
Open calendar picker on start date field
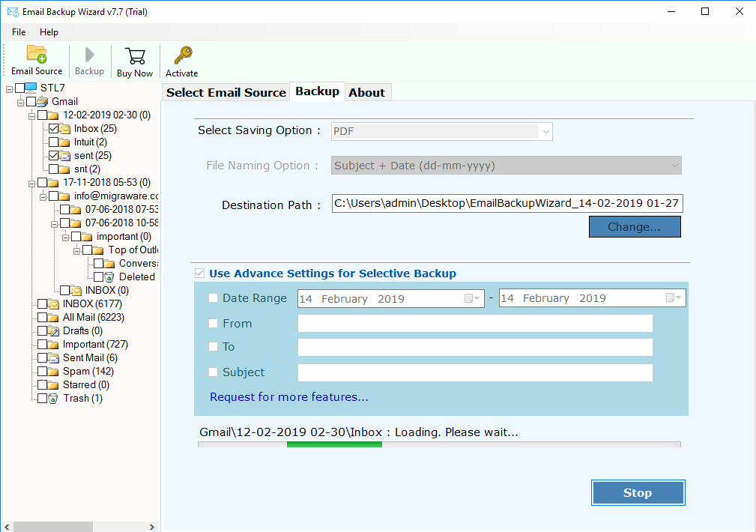click(x=472, y=298)
